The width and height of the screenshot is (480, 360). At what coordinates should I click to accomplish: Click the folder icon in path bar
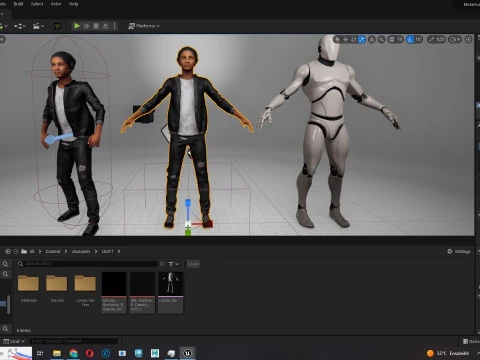point(24,251)
